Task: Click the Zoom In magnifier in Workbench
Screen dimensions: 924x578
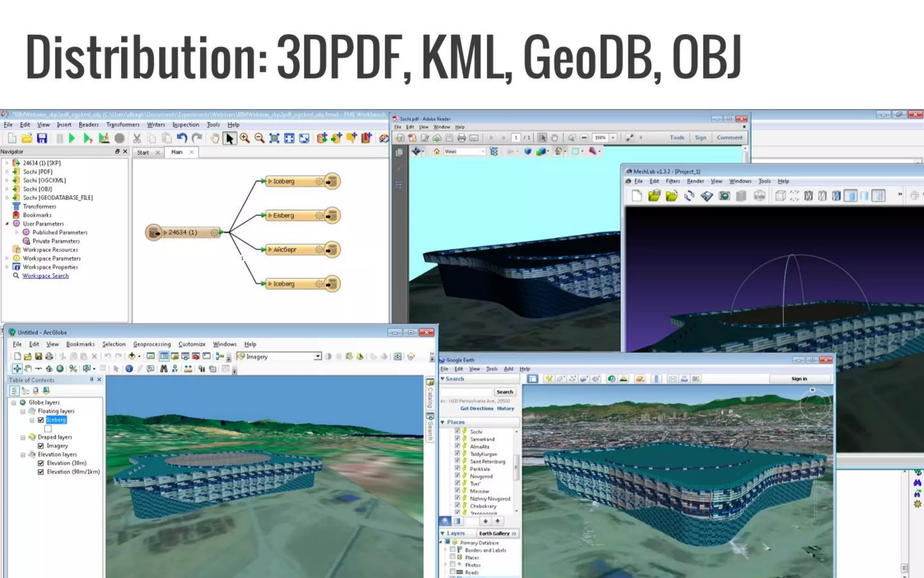Action: click(245, 138)
